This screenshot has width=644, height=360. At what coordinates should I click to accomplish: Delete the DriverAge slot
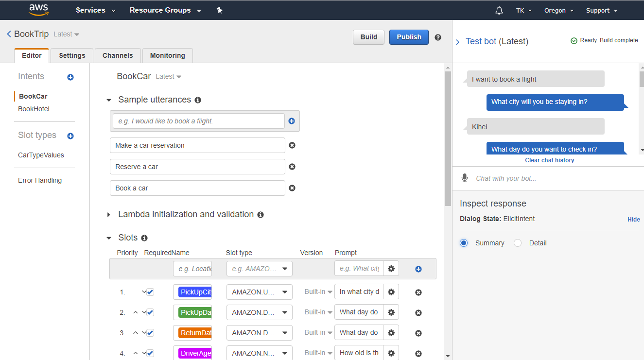pyautogui.click(x=418, y=354)
